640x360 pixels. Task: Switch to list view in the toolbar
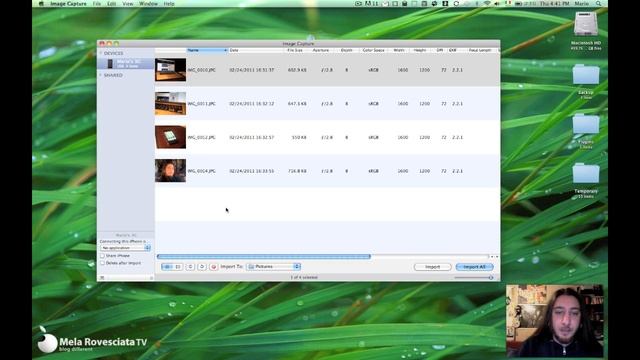[x=167, y=267]
